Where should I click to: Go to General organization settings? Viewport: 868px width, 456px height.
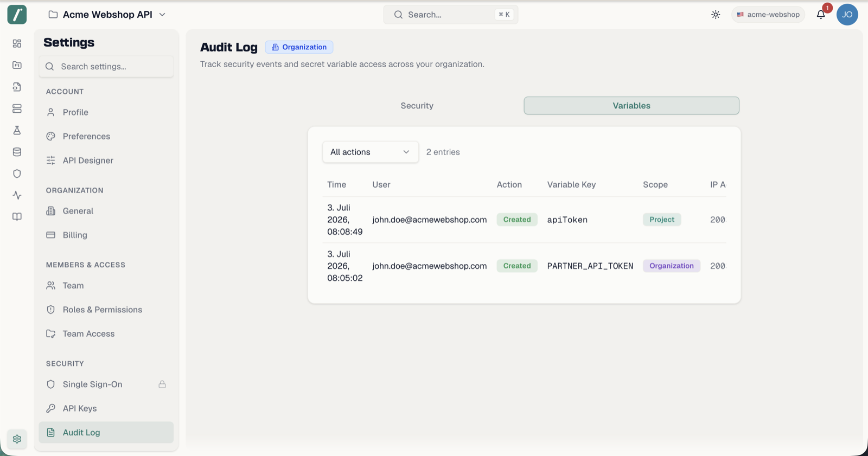coord(106,211)
